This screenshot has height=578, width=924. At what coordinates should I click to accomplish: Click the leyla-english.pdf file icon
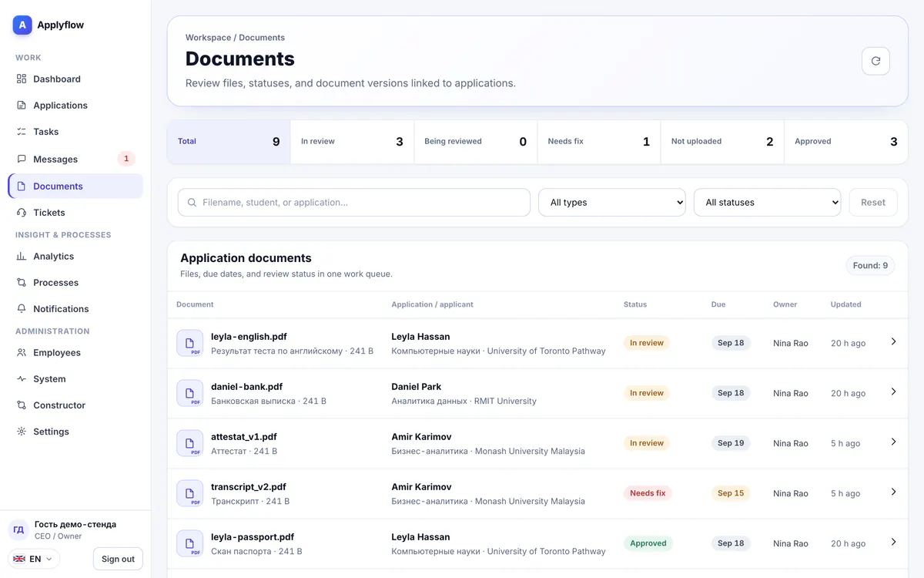[x=190, y=343]
